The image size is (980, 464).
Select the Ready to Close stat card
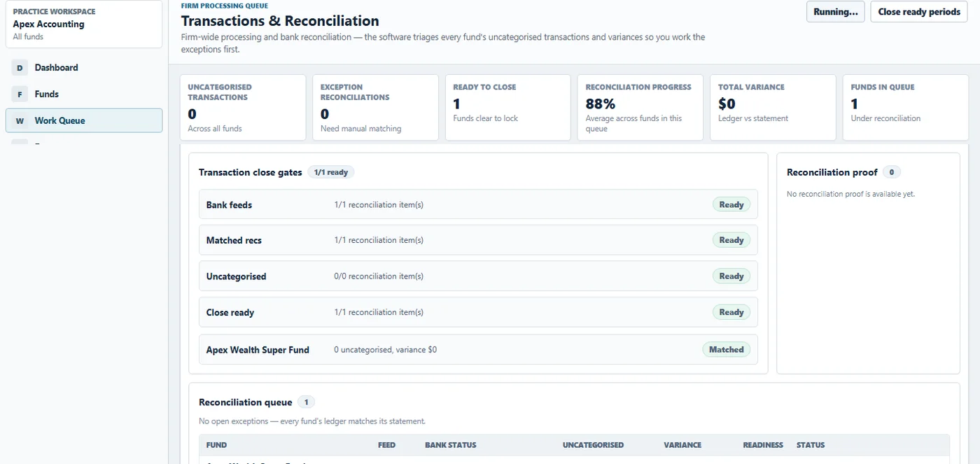tap(508, 108)
